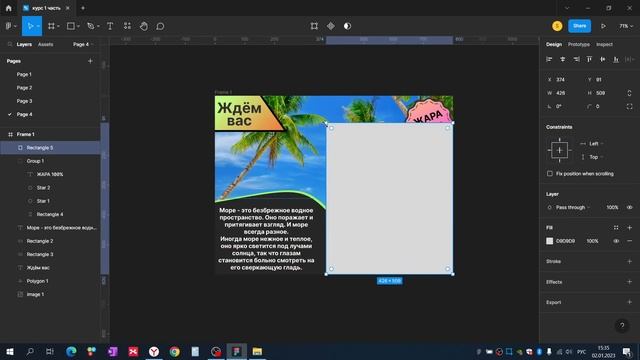Open the Resources tool

coord(127,26)
